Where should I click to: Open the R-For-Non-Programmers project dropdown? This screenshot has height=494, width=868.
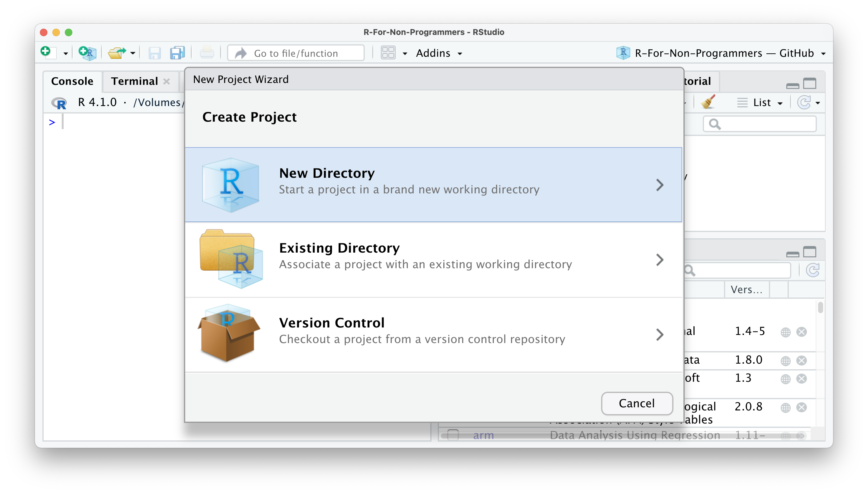click(823, 53)
